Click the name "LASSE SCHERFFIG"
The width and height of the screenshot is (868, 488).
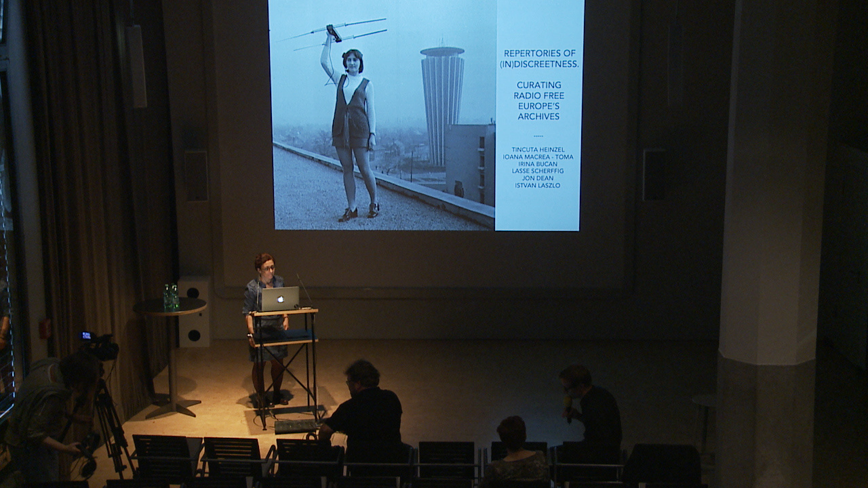pyautogui.click(x=538, y=171)
